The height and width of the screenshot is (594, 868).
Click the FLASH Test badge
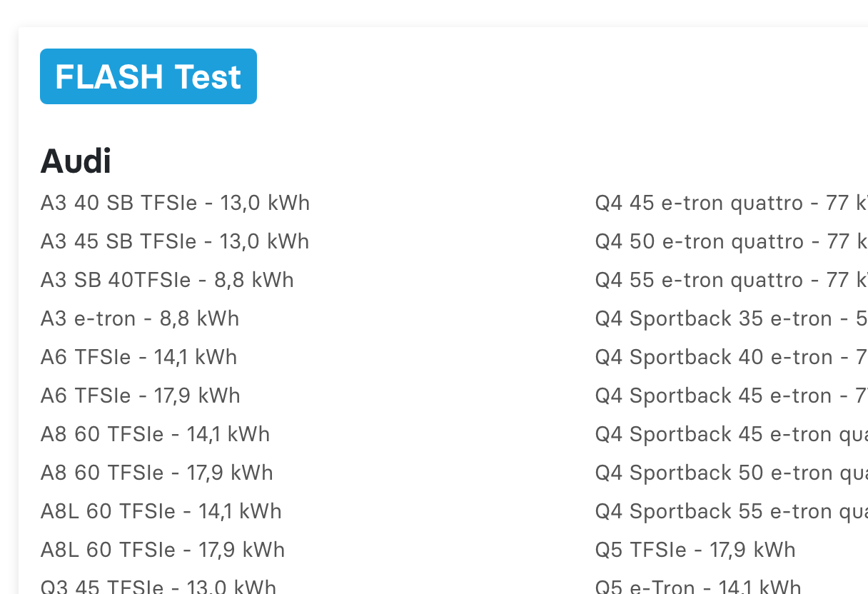pos(148,76)
